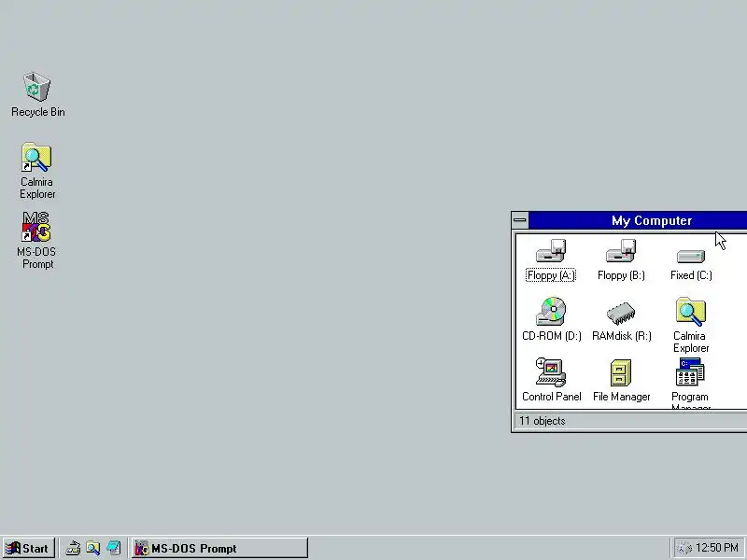This screenshot has height=560, width=747.
Task: Click the 'Floppy (B:)' label text
Action: (x=621, y=275)
